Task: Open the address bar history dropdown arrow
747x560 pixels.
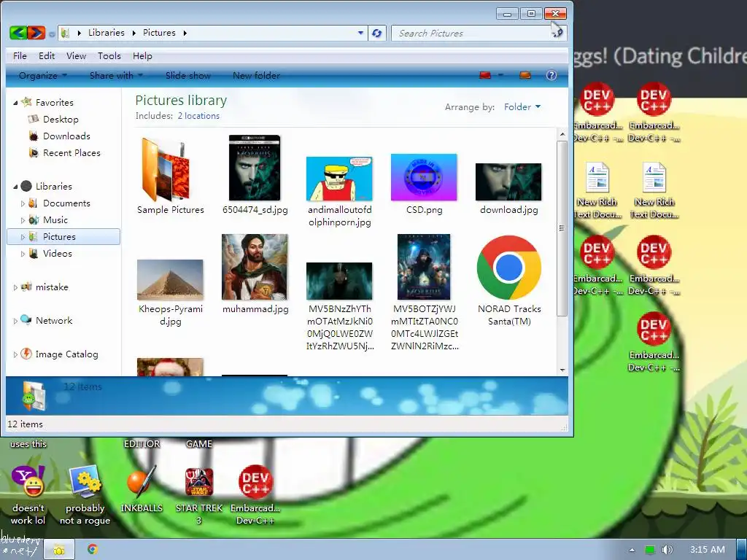Action: pyautogui.click(x=360, y=33)
